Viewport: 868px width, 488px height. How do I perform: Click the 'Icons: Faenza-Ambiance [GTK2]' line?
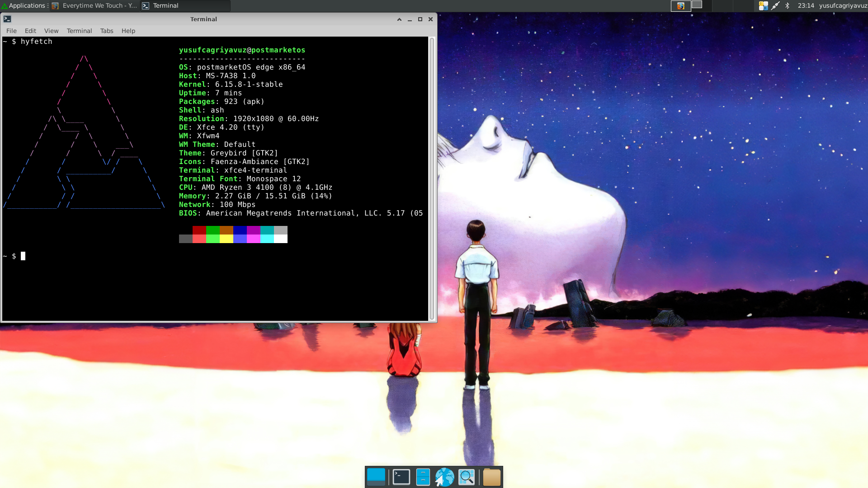pos(244,161)
